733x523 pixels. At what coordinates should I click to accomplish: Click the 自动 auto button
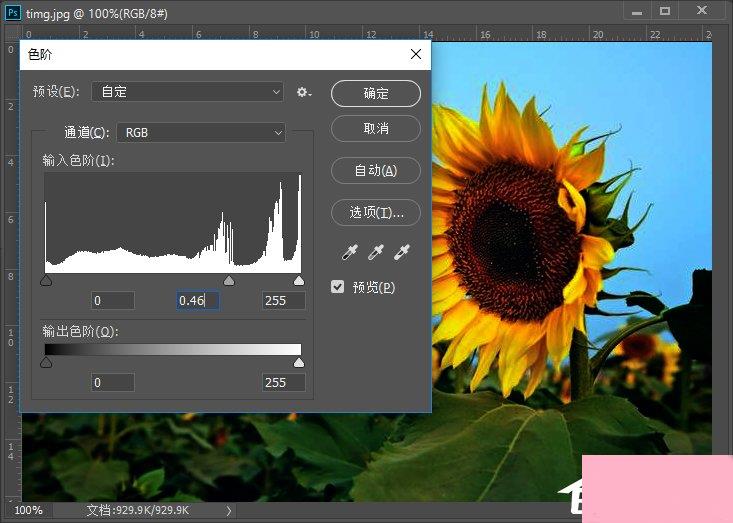coord(376,171)
